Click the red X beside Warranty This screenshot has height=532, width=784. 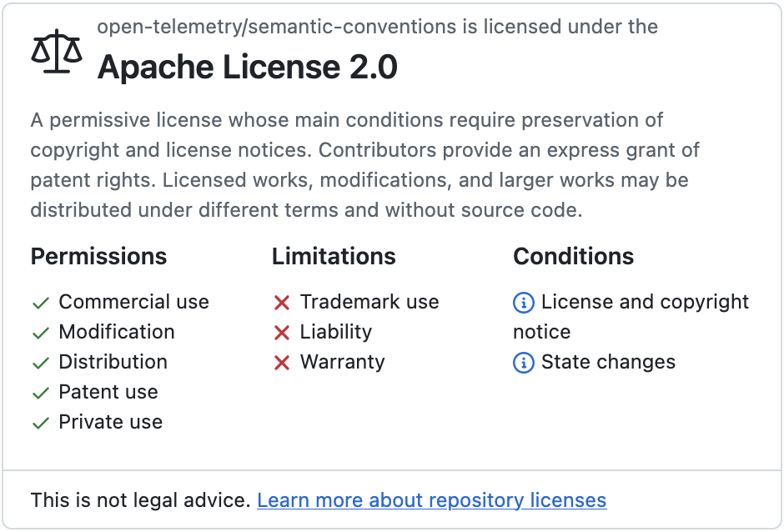pyautogui.click(x=282, y=363)
